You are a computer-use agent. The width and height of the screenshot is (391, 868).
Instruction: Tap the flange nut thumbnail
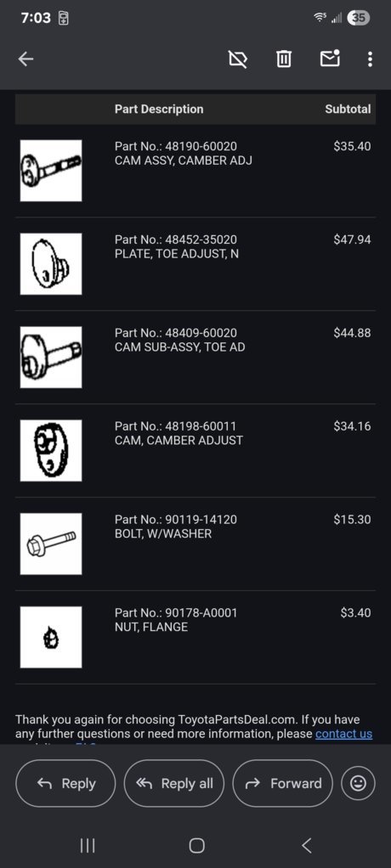(x=51, y=637)
